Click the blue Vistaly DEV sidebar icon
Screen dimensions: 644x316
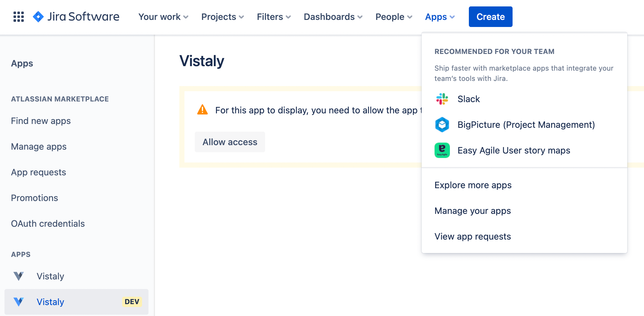19,302
